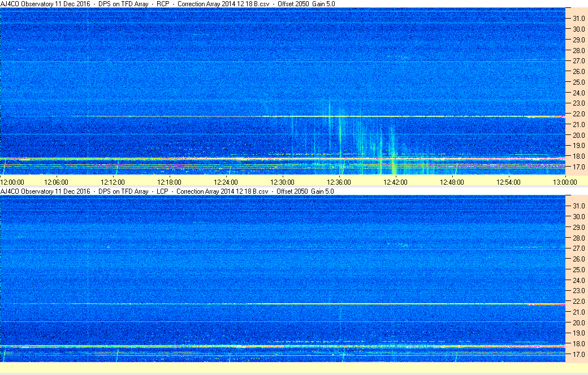588x375 pixels.
Task: Click the 12:00:00 time axis label
Action: point(12,182)
